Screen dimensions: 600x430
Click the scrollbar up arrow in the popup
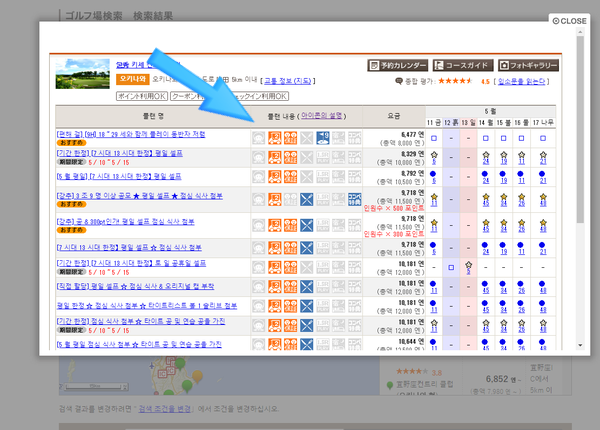click(x=580, y=32)
